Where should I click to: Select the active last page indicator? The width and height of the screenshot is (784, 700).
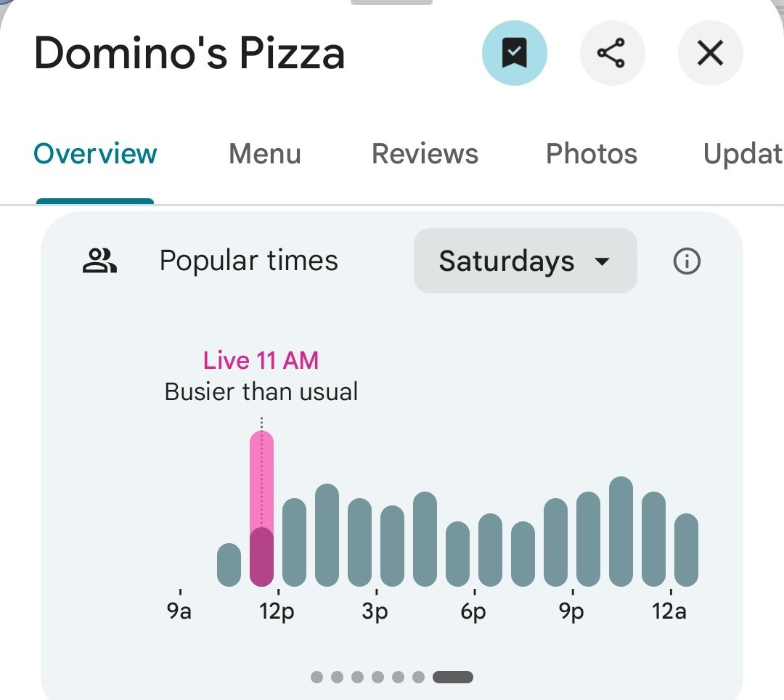point(452,677)
